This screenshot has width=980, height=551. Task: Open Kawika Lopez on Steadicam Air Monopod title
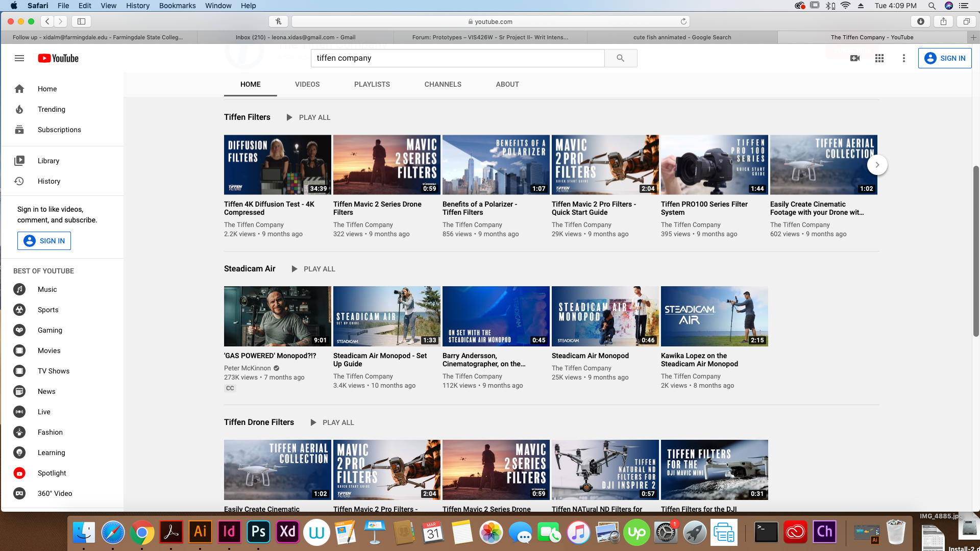point(699,360)
